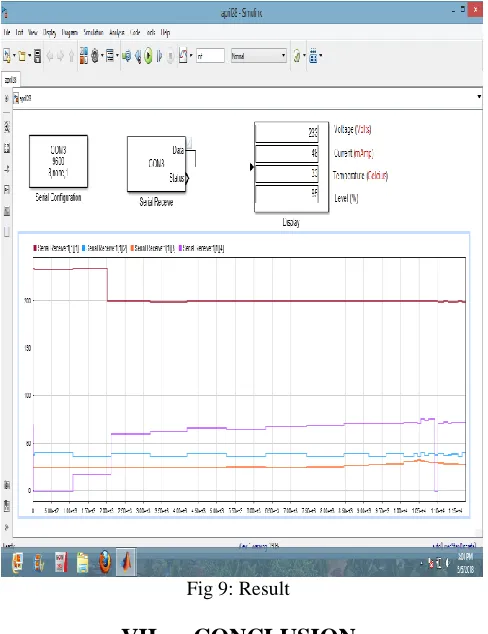Select the april08 model tab

coord(10,80)
